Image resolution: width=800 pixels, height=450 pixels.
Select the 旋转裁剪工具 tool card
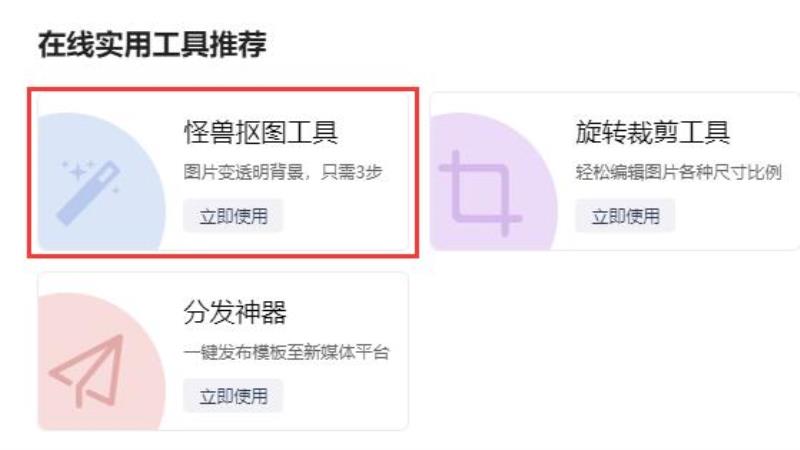coord(615,171)
